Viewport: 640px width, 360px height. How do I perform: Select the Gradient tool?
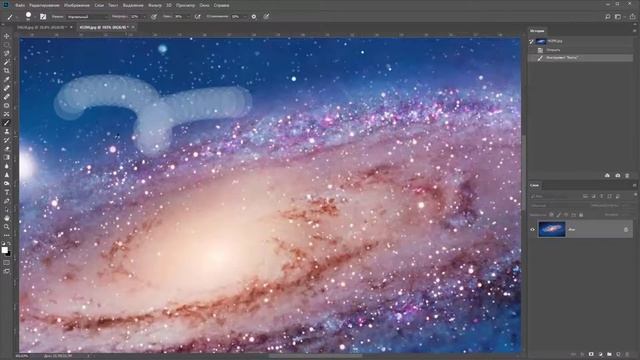[x=7, y=158]
